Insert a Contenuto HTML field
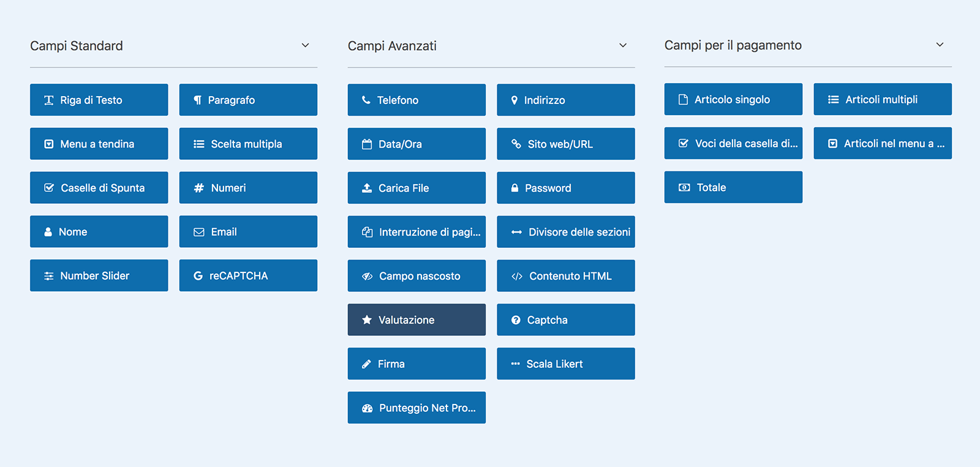This screenshot has width=980, height=467. [565, 276]
